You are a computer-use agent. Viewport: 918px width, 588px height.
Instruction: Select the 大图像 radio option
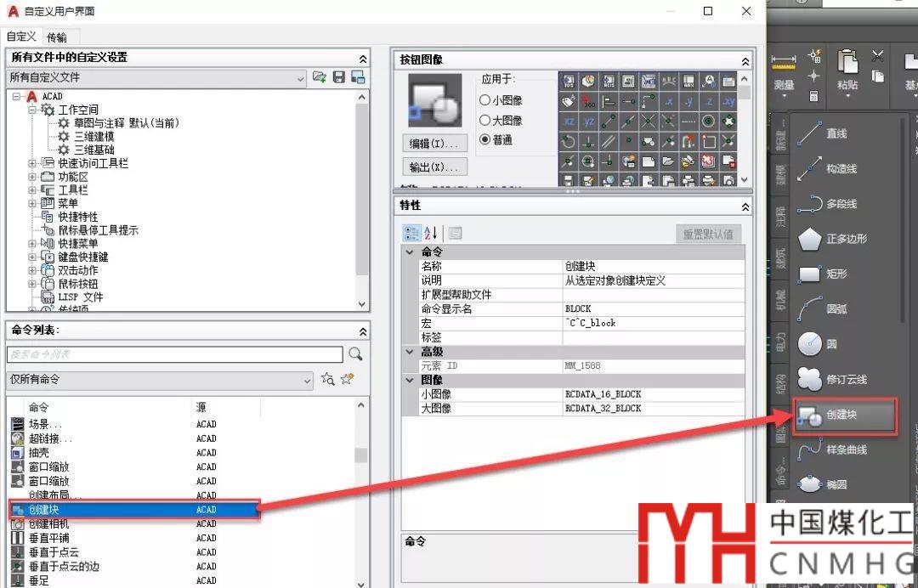coord(484,121)
